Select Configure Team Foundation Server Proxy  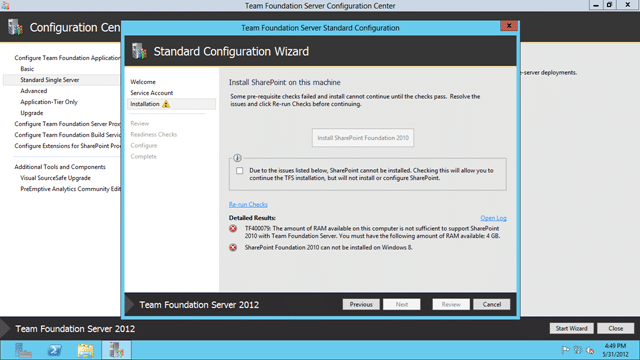(x=67, y=124)
